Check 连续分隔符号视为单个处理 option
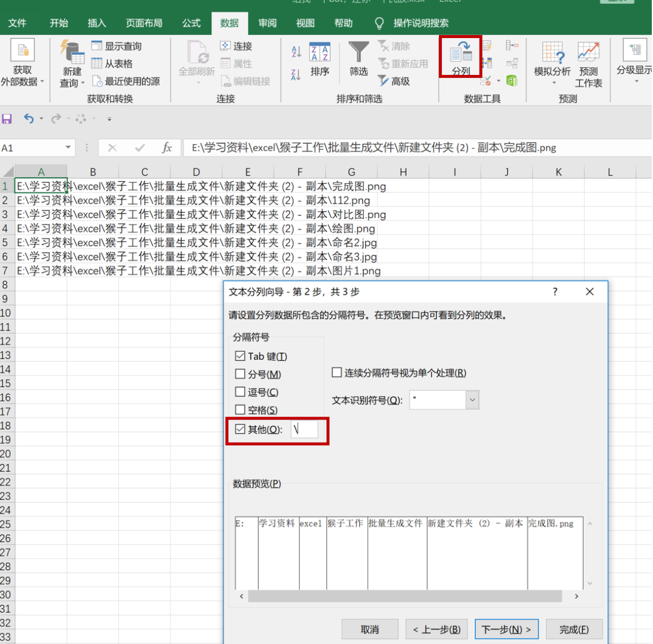Image resolution: width=653 pixels, height=644 pixels. (337, 372)
